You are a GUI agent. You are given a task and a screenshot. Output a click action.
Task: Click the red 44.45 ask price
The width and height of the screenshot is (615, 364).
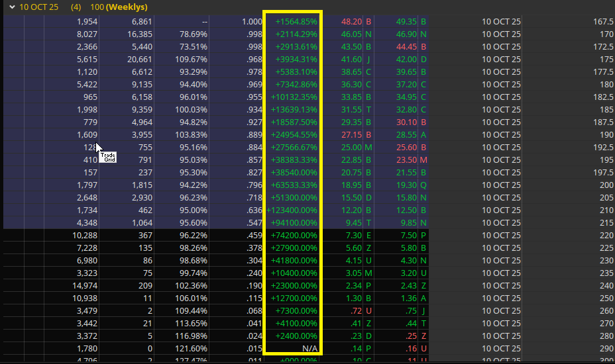pyautogui.click(x=406, y=46)
